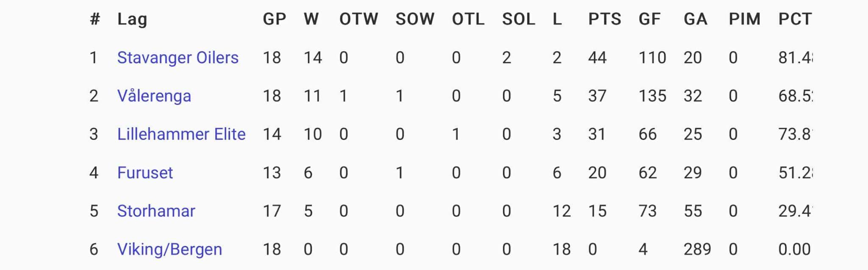Sort by the PIM column header

tap(744, 19)
